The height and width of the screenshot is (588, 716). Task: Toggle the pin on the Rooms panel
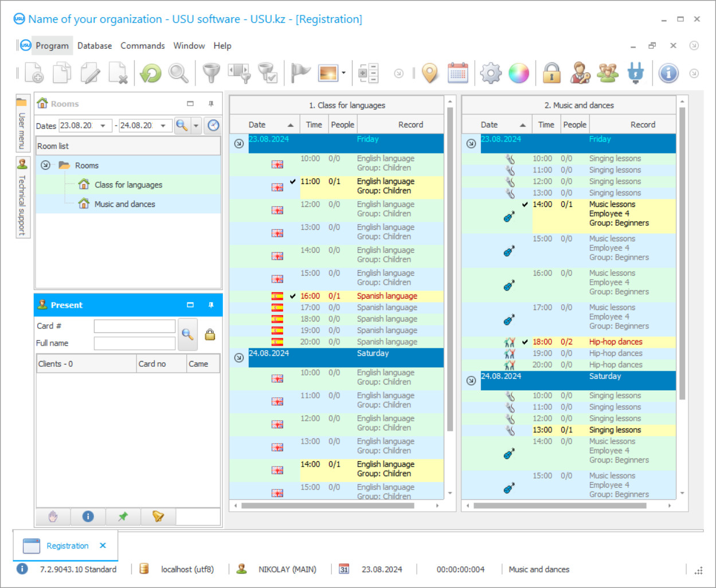(211, 104)
